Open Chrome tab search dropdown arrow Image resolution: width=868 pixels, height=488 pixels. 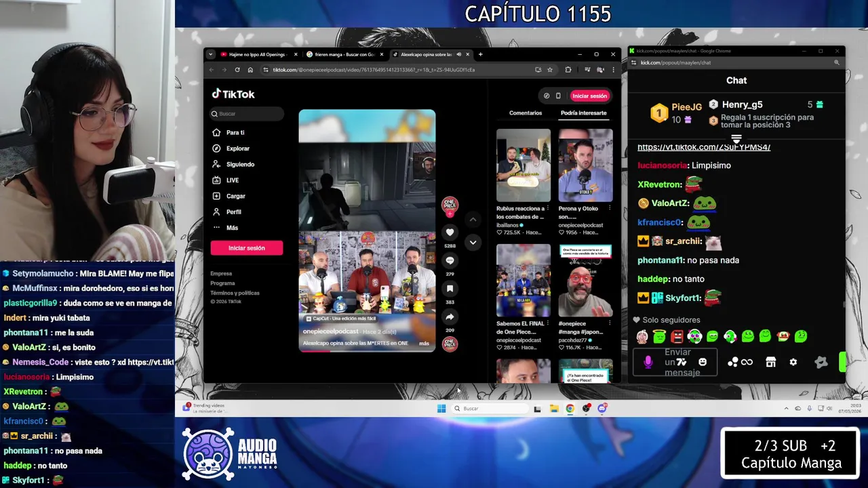pyautogui.click(x=210, y=54)
